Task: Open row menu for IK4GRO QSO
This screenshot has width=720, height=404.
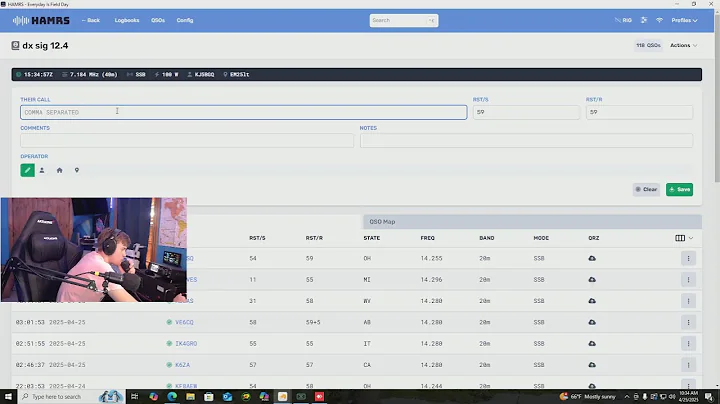Action: click(688, 343)
